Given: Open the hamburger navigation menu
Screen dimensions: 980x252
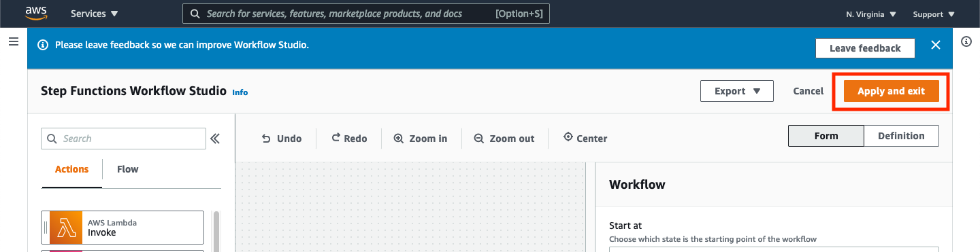Looking at the screenshot, I should (13, 42).
